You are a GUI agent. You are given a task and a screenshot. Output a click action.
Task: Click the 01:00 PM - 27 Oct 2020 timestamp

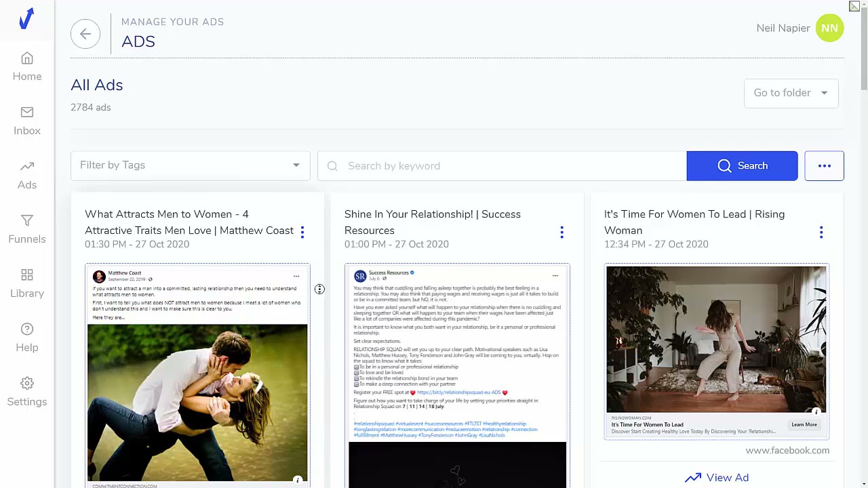(x=396, y=244)
